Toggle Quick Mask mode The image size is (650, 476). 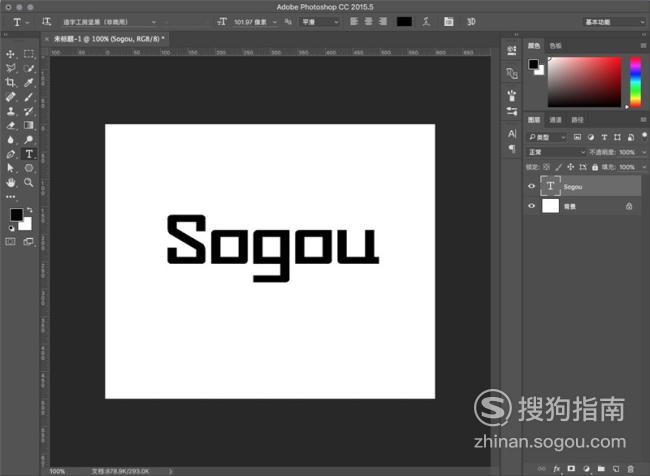click(x=10, y=241)
